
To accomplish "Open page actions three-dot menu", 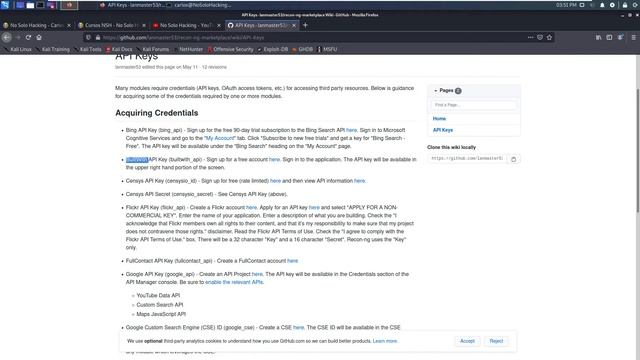I will point(530,37).
